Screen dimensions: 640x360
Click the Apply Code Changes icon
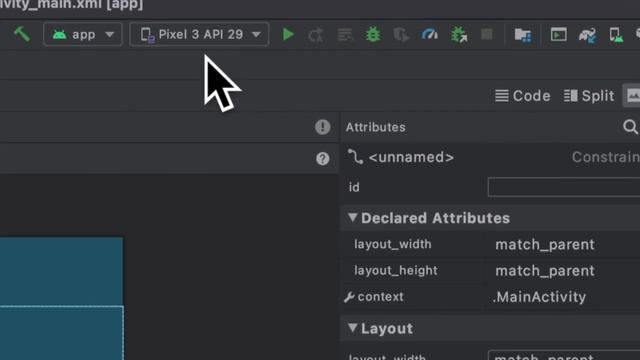(x=345, y=35)
